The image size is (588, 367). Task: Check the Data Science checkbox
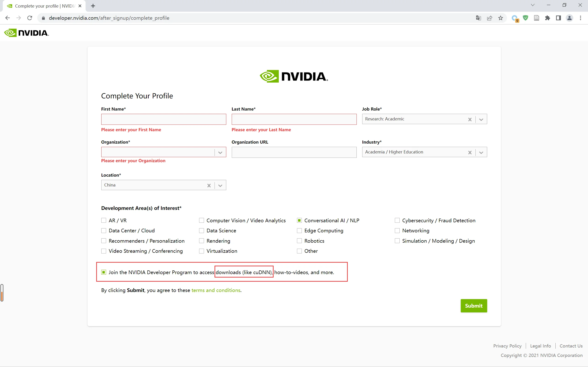201,231
